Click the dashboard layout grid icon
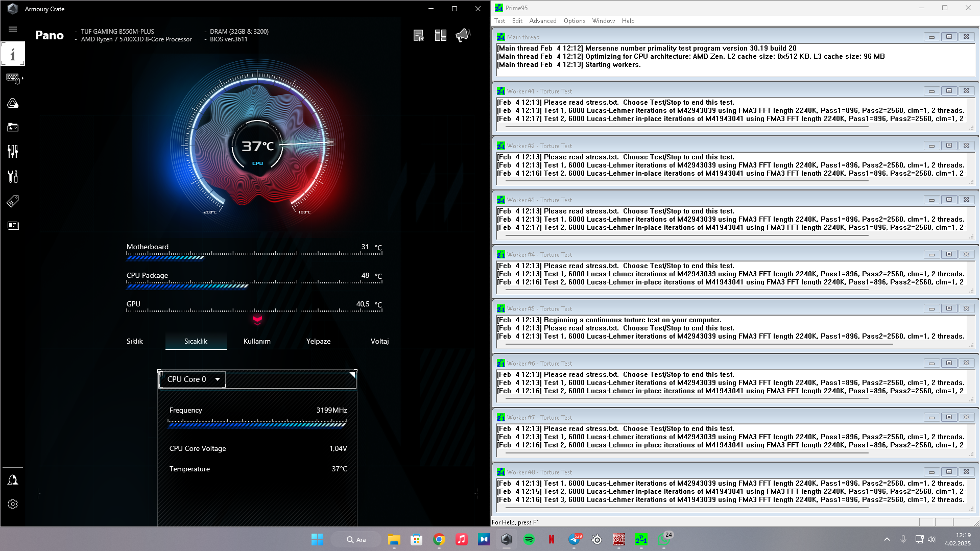Viewport: 980px width, 551px height. pyautogui.click(x=440, y=35)
